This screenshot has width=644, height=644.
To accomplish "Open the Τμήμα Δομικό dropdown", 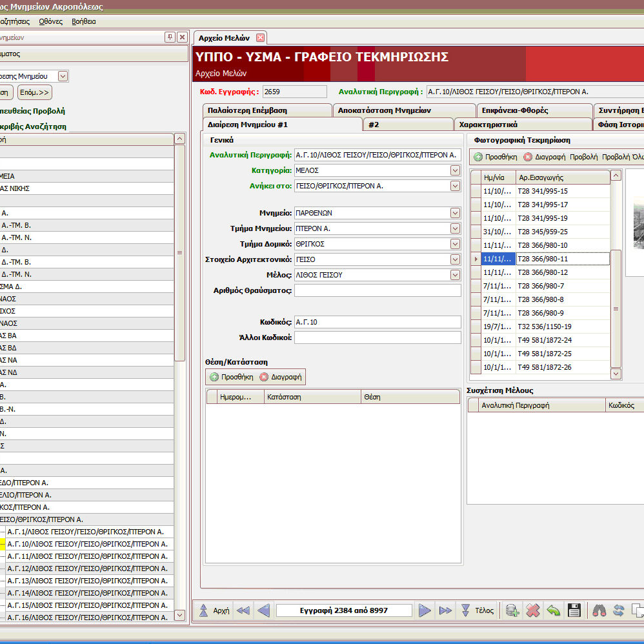I will (x=456, y=245).
